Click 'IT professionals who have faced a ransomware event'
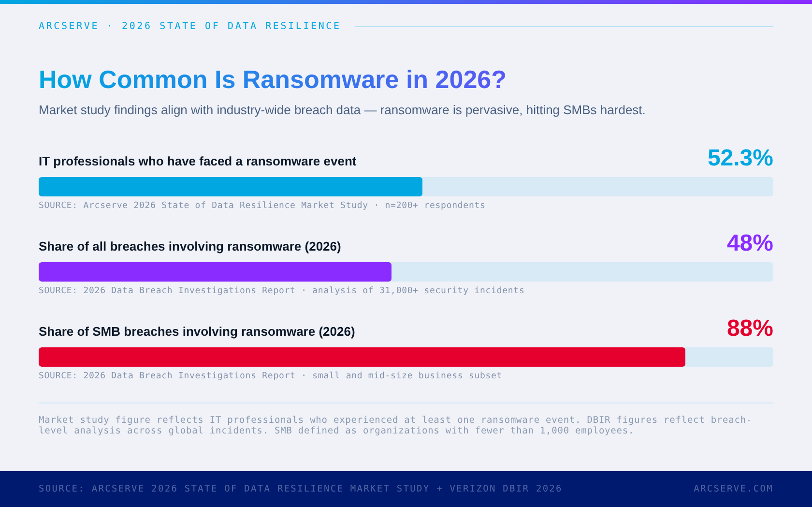Viewport: 812px width, 507px height. click(197, 161)
